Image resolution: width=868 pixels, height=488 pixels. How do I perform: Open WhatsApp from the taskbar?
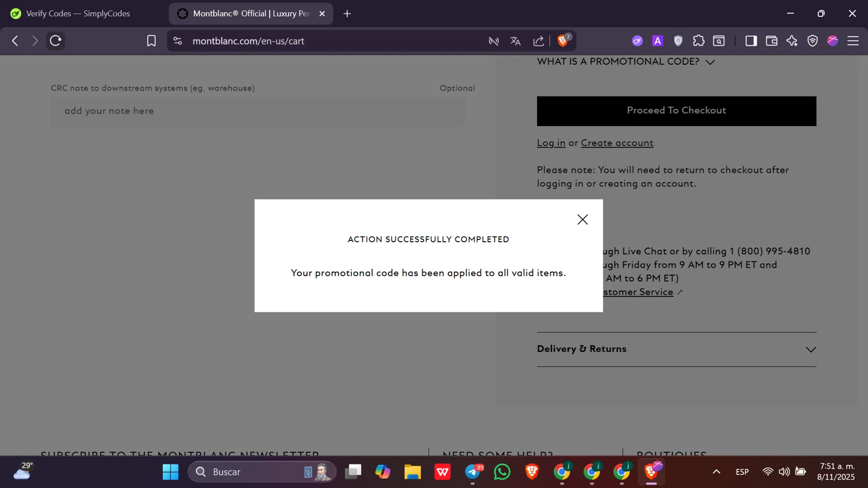click(502, 472)
